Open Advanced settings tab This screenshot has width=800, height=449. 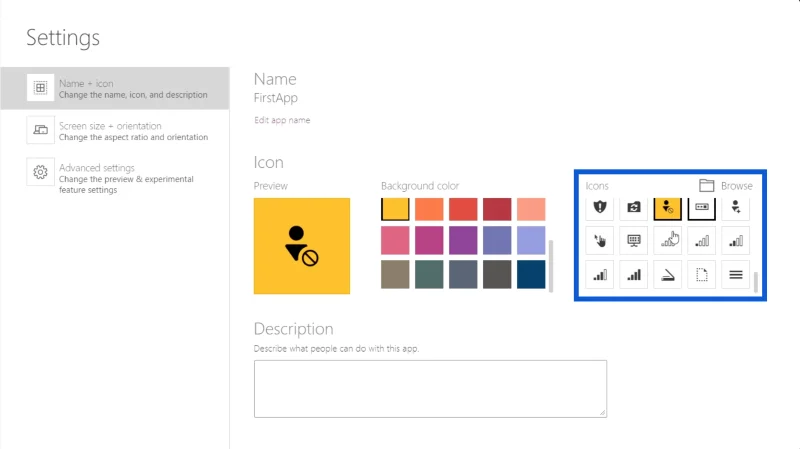coord(115,178)
